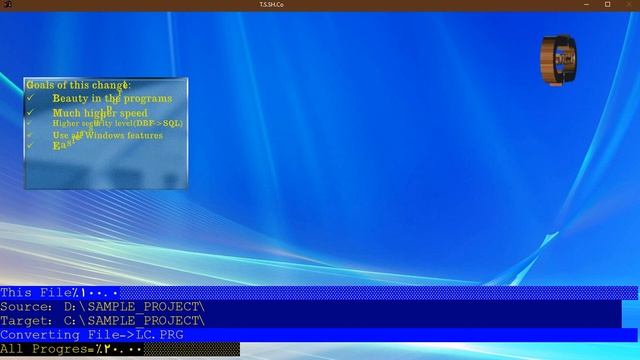Viewport: 640px width, 360px height.
Task: Click the app icon in title bar
Action: [7, 4]
